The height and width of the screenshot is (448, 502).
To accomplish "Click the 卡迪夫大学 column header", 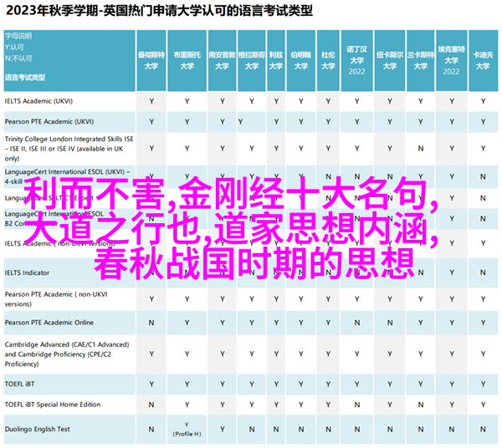I will coord(483,60).
